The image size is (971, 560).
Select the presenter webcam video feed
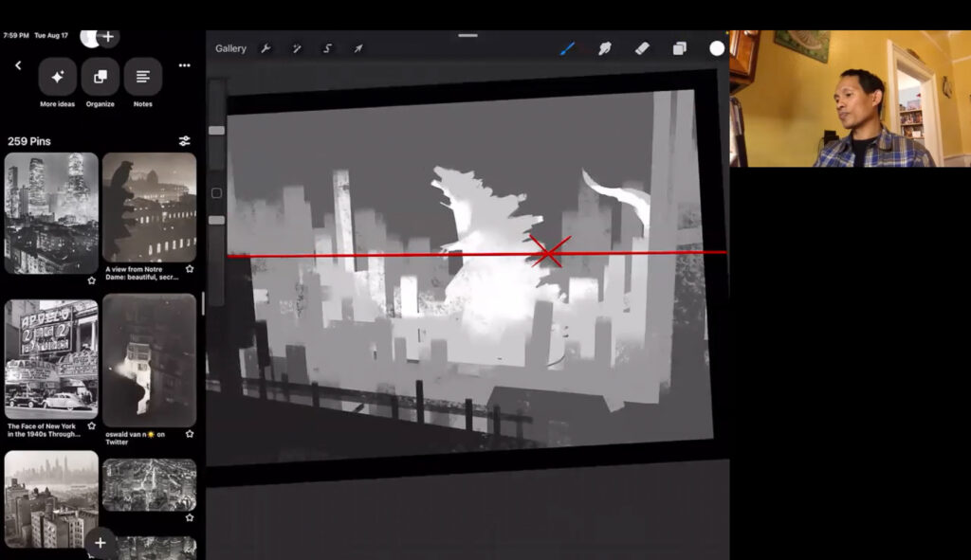coord(851,99)
